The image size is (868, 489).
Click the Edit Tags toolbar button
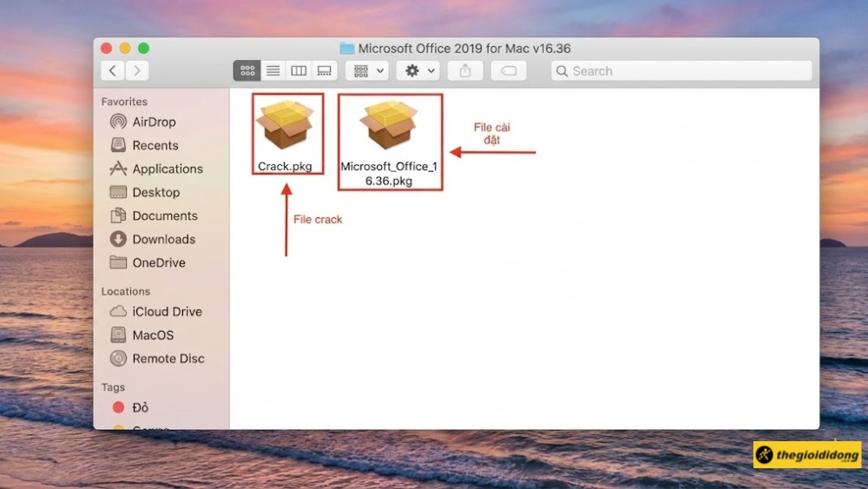coord(509,71)
